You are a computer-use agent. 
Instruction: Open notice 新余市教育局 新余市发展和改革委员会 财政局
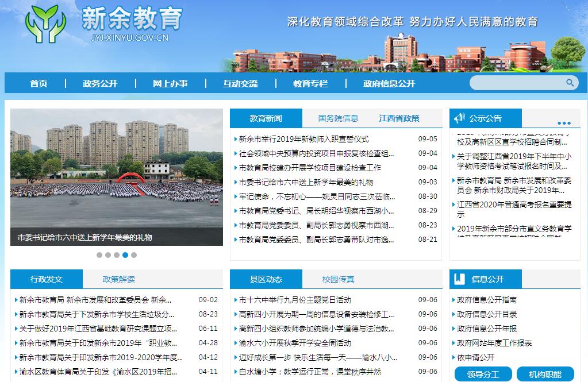point(514,185)
